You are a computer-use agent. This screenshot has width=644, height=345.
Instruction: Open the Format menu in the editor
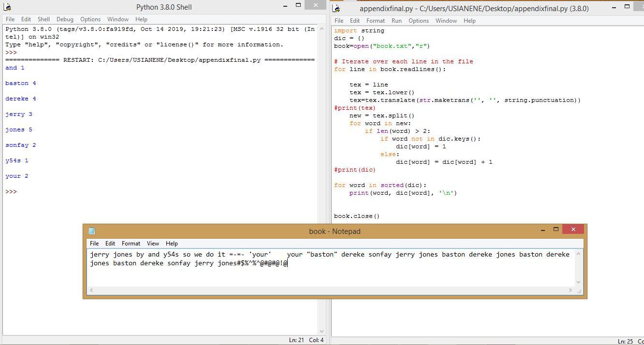point(375,21)
